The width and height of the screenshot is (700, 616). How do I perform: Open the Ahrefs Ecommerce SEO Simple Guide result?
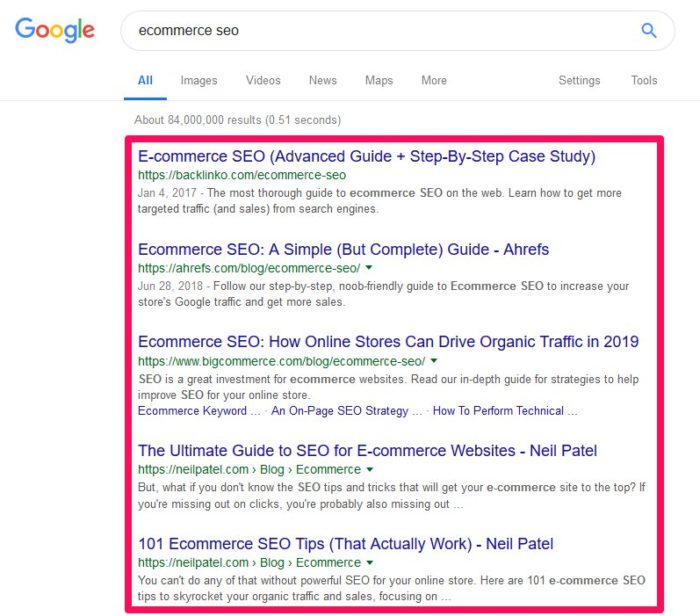(343, 249)
